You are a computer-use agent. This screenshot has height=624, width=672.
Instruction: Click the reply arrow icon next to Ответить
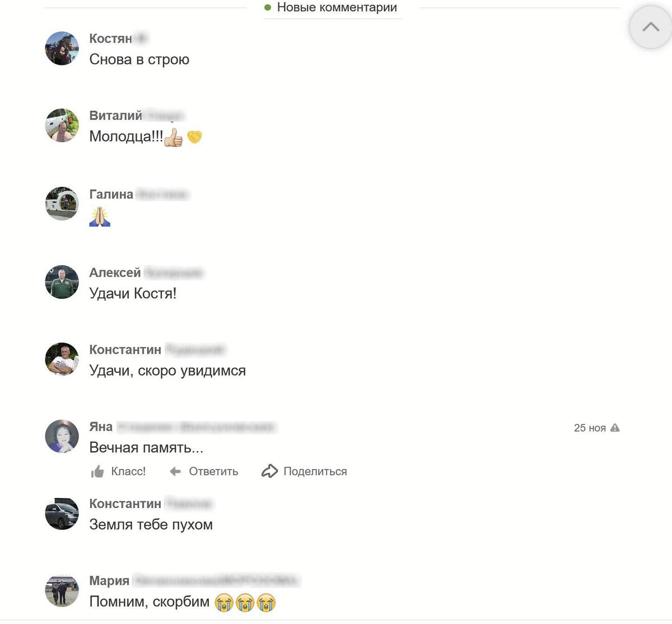pyautogui.click(x=175, y=472)
